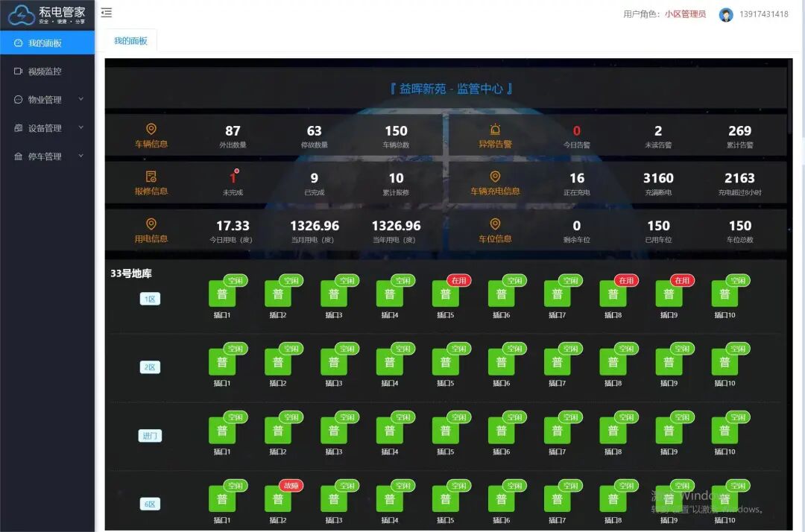805x532 pixels.
Task: Select 2区 socket 插口10 icon
Action: pyautogui.click(x=724, y=362)
